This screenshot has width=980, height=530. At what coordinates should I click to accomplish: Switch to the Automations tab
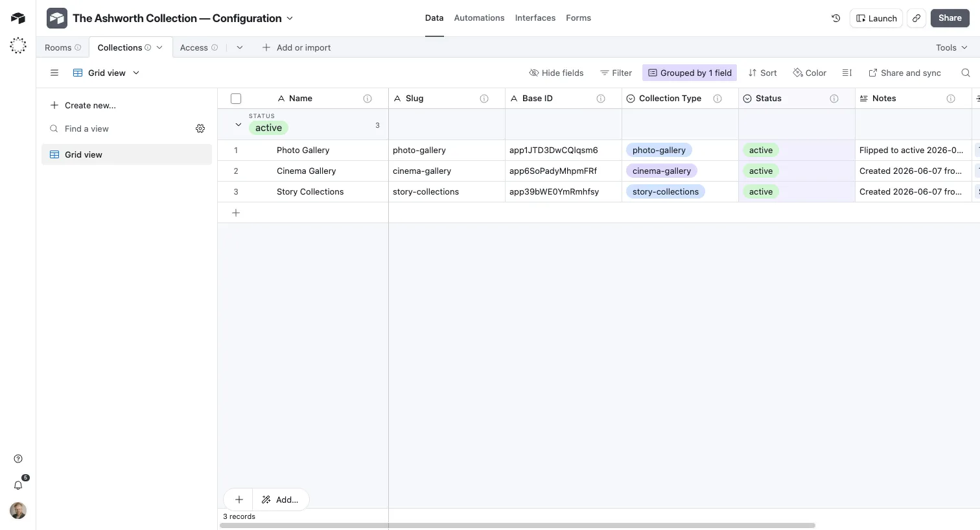[x=479, y=18]
